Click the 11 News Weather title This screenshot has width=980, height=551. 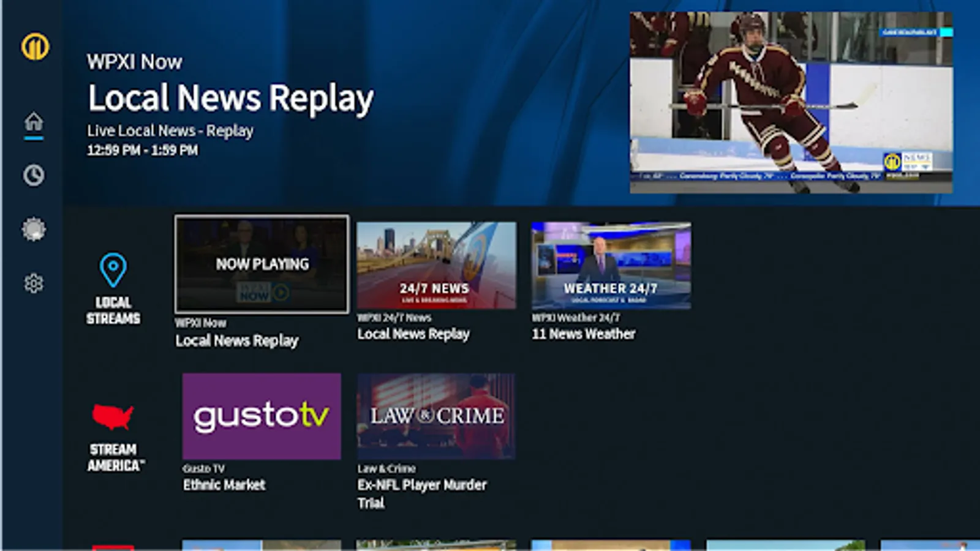tap(584, 334)
